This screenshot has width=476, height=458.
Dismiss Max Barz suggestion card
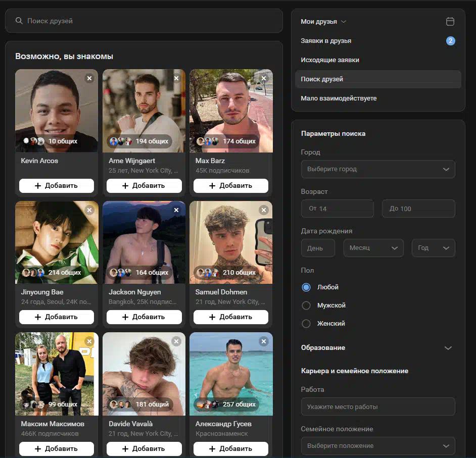pyautogui.click(x=264, y=78)
